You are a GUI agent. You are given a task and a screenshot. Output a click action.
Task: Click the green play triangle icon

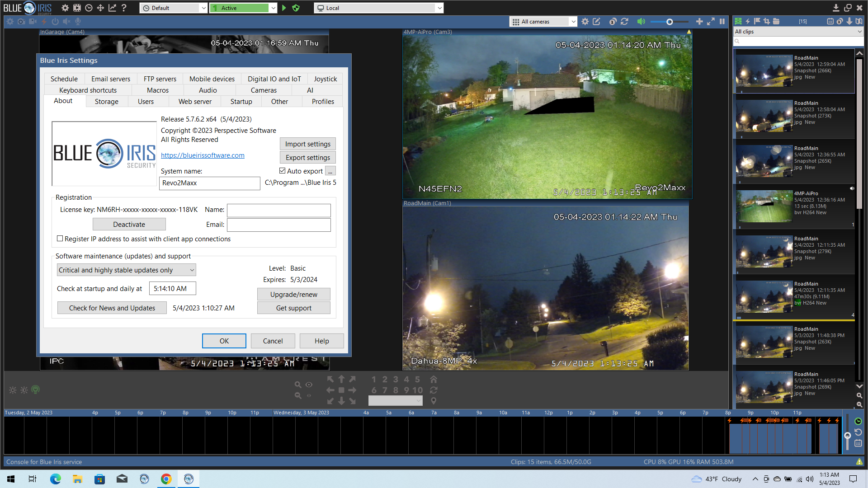284,8
